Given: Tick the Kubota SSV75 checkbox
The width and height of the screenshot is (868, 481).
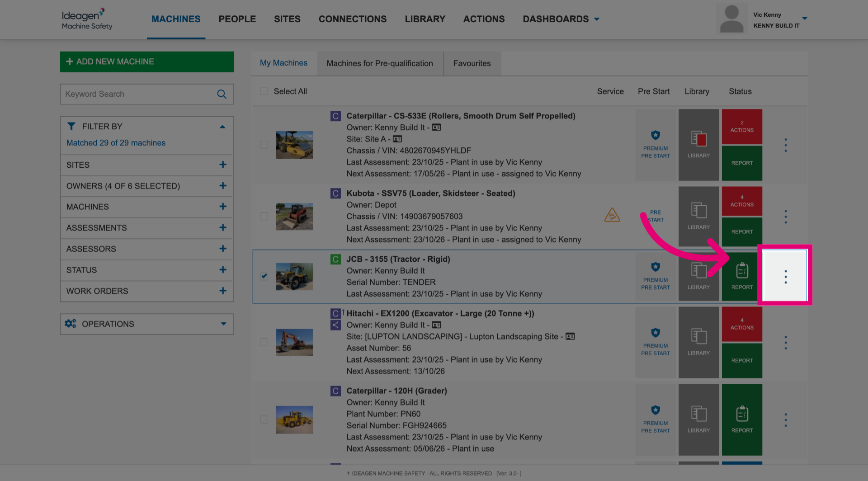Looking at the screenshot, I should [x=264, y=216].
